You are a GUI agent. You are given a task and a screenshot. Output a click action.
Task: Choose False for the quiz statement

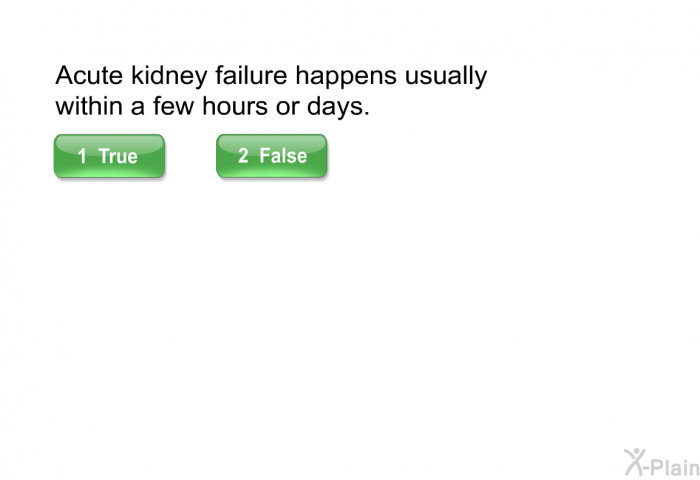tap(271, 156)
